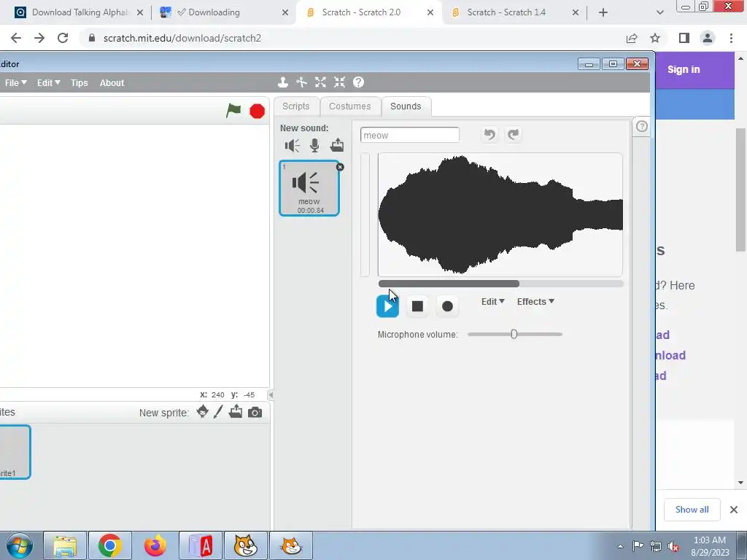
Task: Switch to the Sounds tab
Action: coord(406,106)
